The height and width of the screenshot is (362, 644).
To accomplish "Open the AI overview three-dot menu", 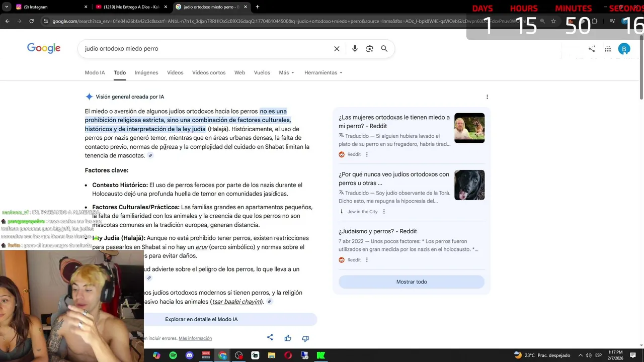I will pos(487,97).
